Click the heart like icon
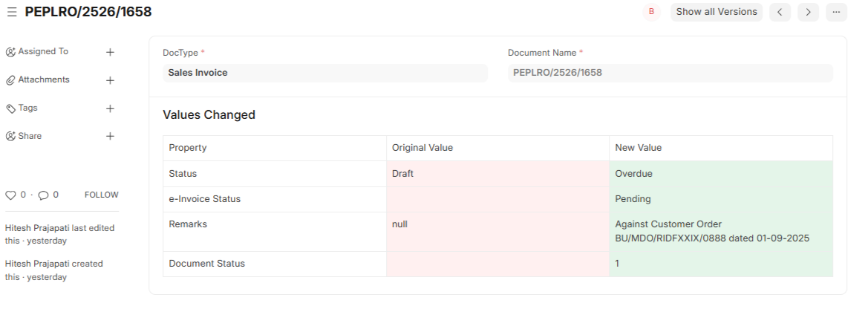This screenshot has width=868, height=309. (10, 195)
